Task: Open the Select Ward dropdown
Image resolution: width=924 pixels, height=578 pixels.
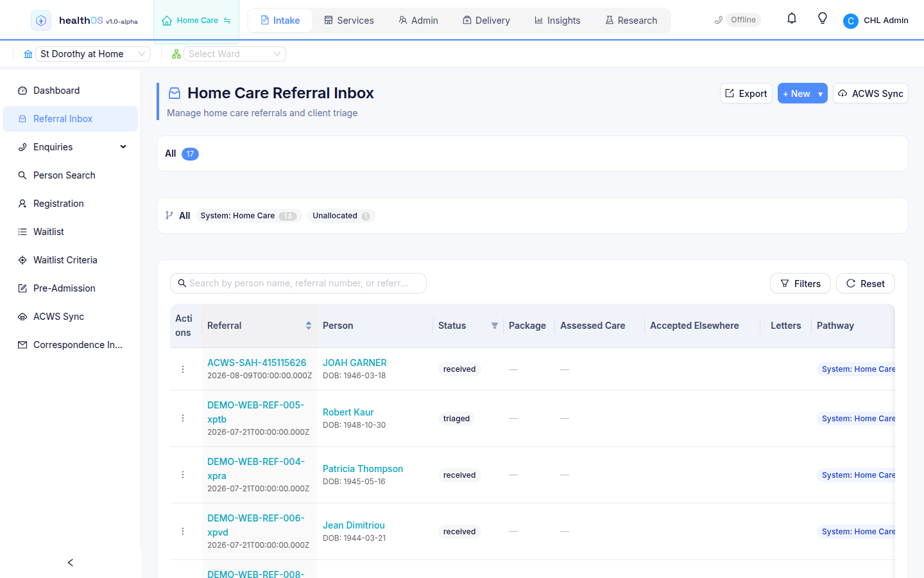Action: click(x=235, y=54)
